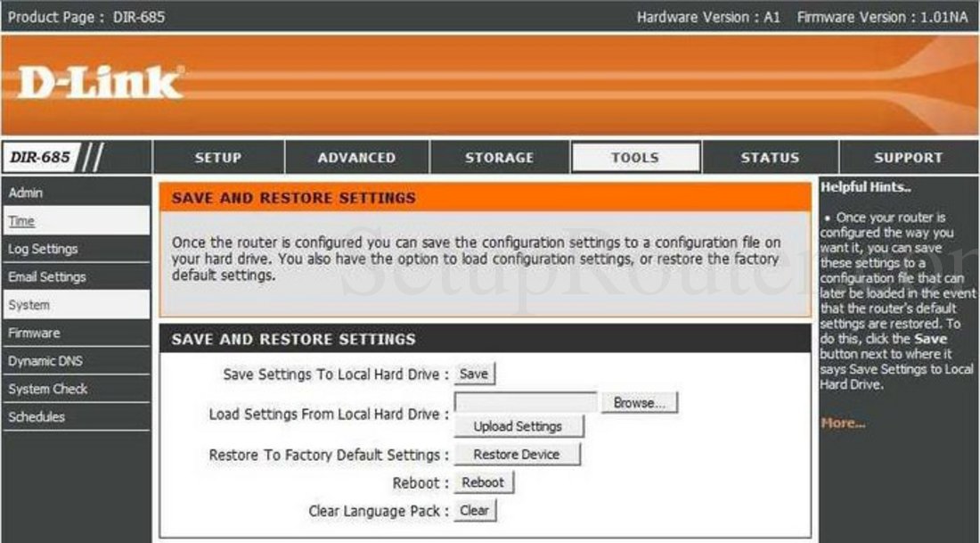Select Time in the sidebar menu
Screen dimensions: 980x543
(76, 221)
